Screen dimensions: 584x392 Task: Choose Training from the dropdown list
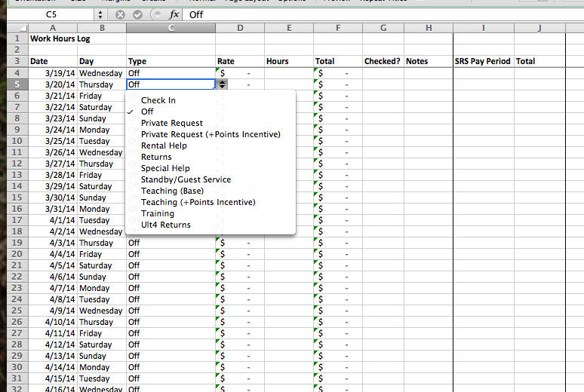pyautogui.click(x=157, y=213)
